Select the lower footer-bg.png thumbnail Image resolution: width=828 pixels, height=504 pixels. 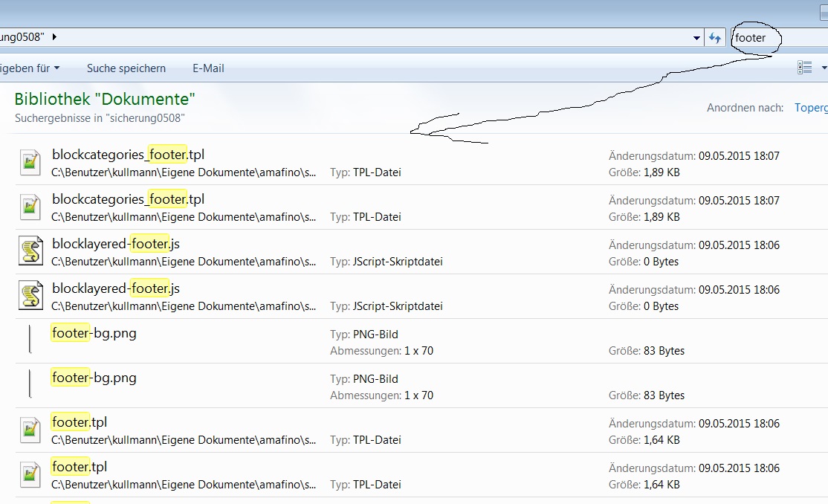pos(30,383)
